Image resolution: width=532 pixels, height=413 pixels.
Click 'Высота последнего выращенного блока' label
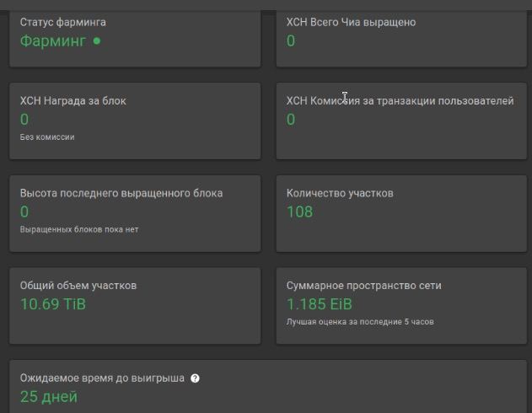[121, 193]
